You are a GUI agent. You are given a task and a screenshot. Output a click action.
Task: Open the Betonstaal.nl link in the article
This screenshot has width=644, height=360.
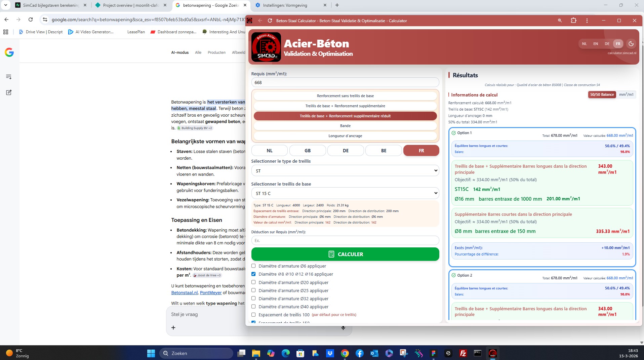click(184, 292)
